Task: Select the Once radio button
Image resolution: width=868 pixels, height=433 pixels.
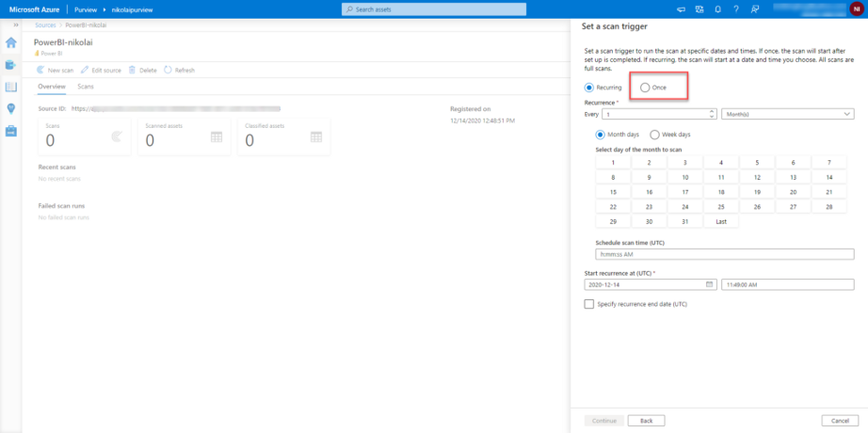Action: pos(645,88)
